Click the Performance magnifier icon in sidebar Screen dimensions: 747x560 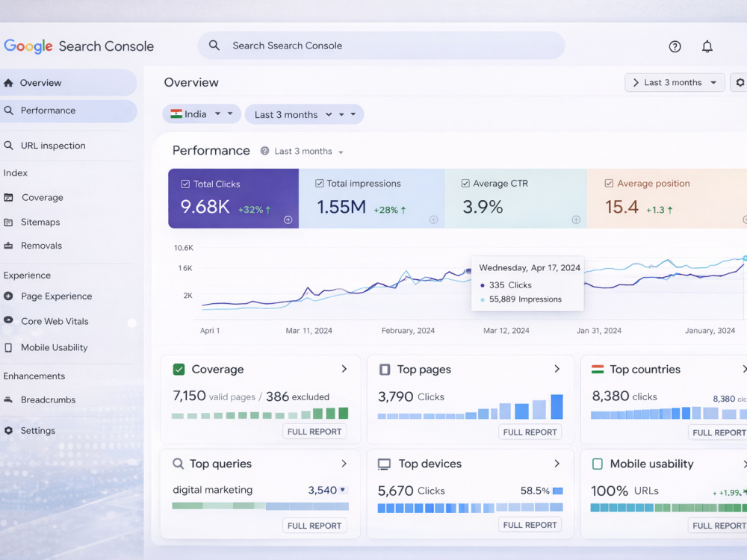click(x=8, y=111)
